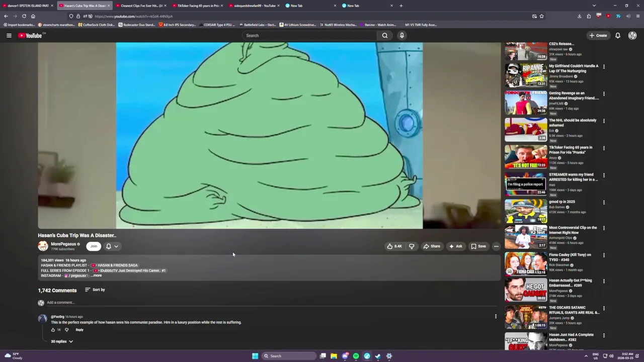Viewport: 644px width, 362px height.
Task: Open the Windows Start menu
Action: (x=255, y=356)
